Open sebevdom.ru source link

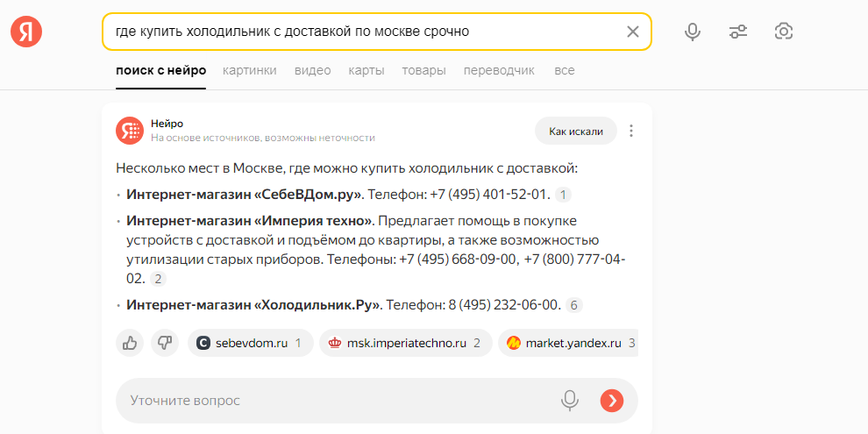tap(250, 343)
